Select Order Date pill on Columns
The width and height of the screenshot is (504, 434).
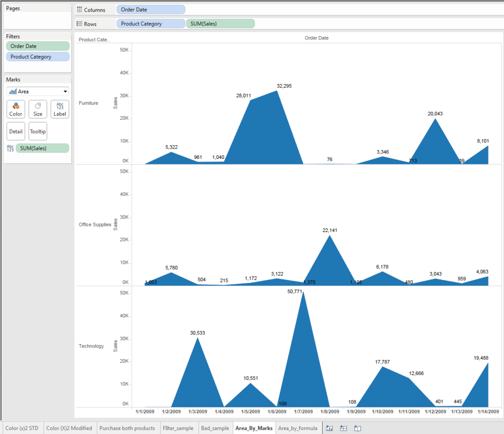(x=151, y=10)
